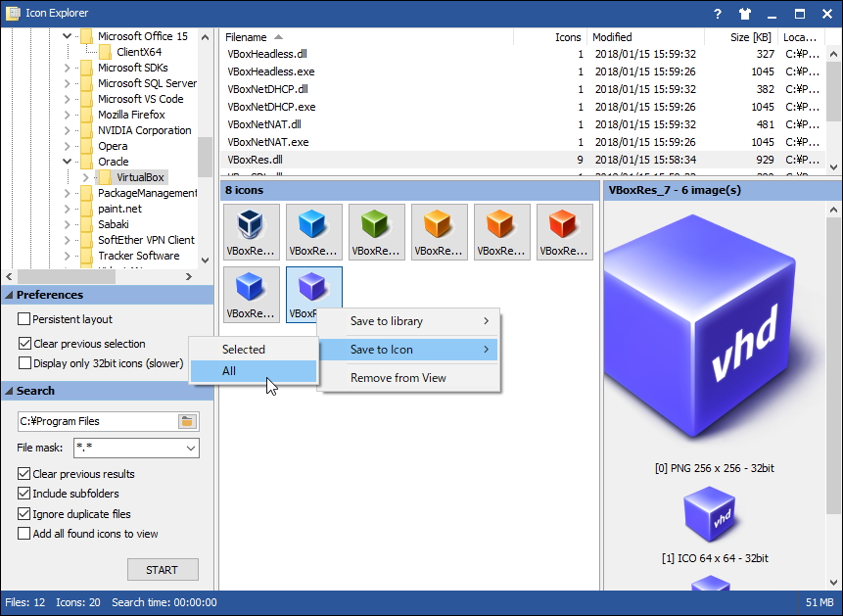Image resolution: width=843 pixels, height=616 pixels.
Task: Uncheck Clear previous results
Action: point(24,473)
